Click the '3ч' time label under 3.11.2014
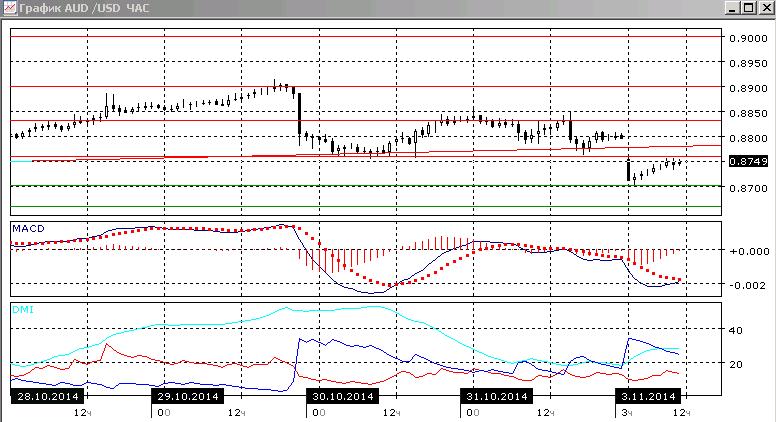The width and height of the screenshot is (776, 422). point(627,413)
